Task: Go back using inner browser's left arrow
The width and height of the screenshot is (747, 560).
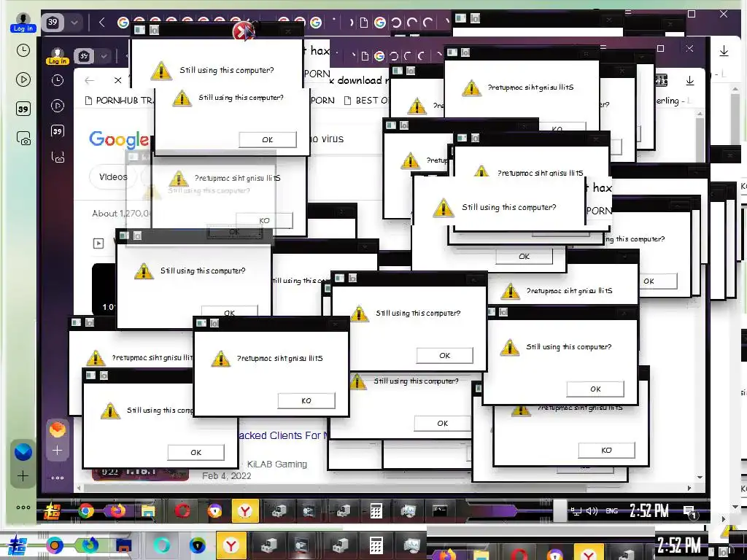Action: pos(89,80)
